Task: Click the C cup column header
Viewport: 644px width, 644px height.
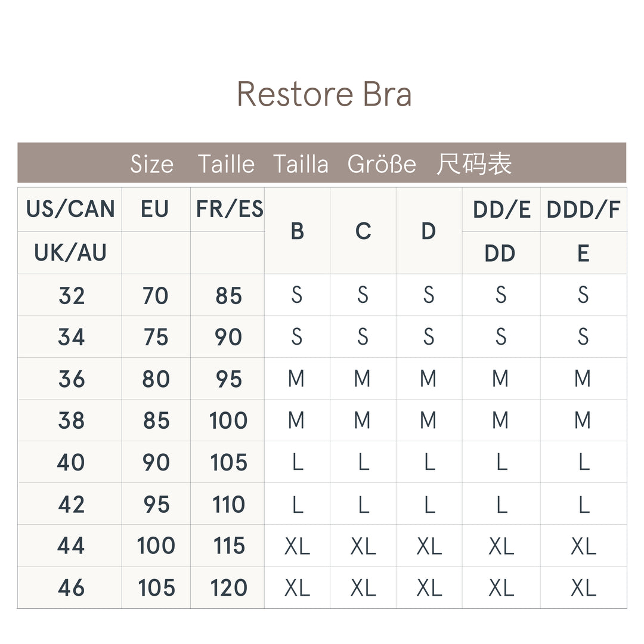Action: (363, 231)
